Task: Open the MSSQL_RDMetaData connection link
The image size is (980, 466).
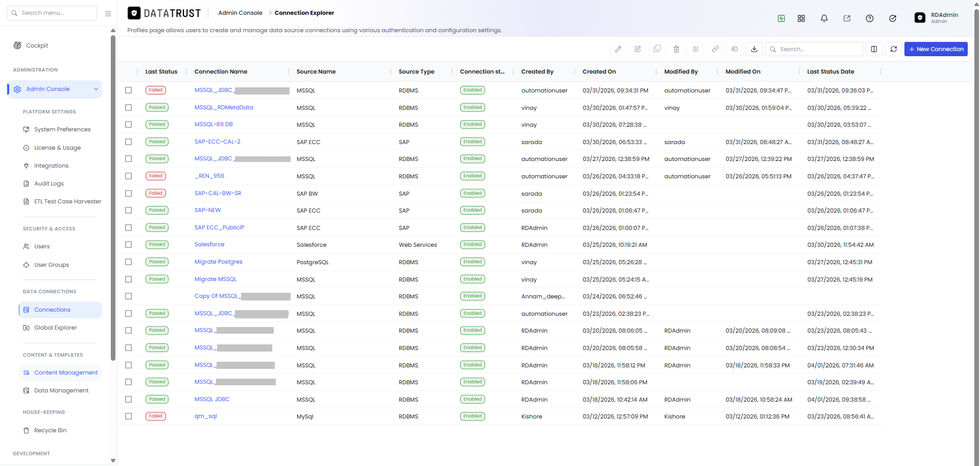Action: (x=224, y=107)
